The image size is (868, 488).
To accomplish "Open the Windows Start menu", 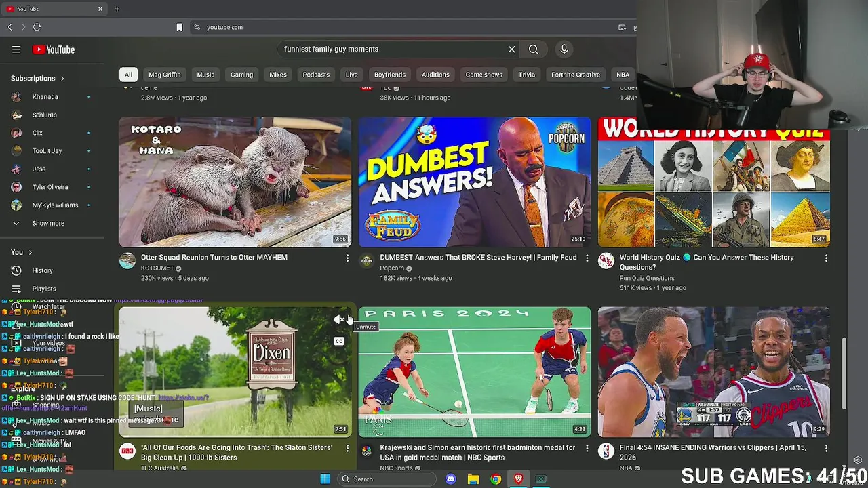I will click(x=325, y=479).
